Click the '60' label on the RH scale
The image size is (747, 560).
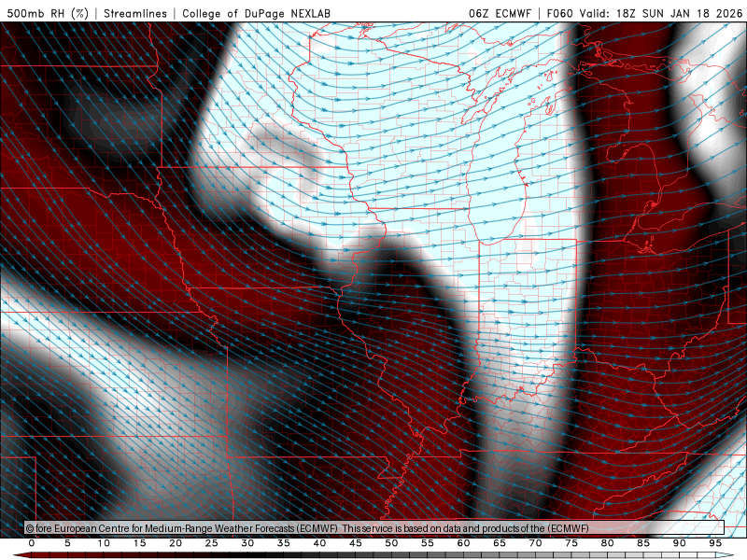[x=463, y=543]
